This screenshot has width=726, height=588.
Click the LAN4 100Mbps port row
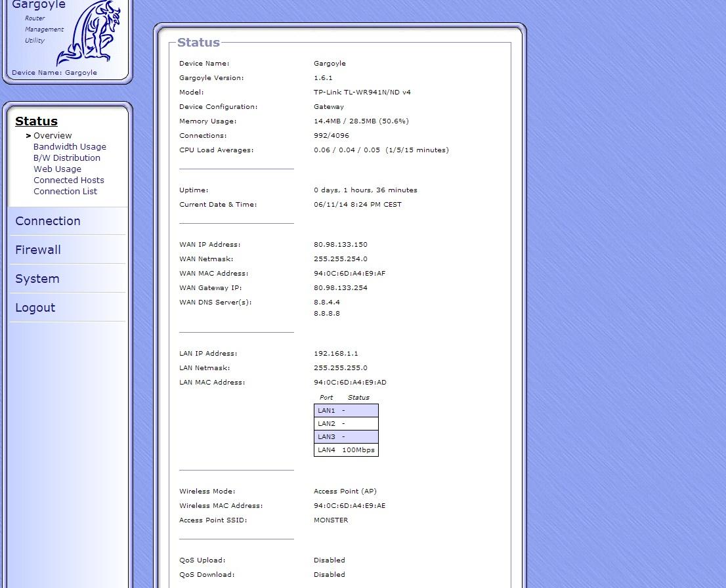(346, 450)
